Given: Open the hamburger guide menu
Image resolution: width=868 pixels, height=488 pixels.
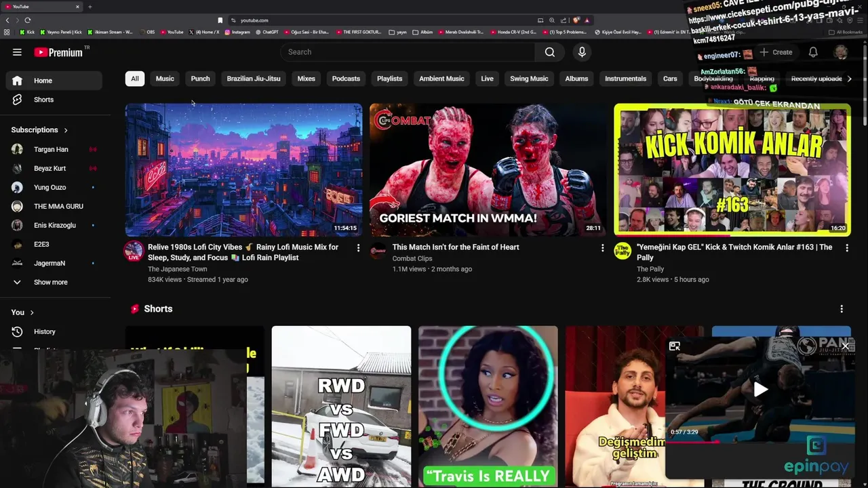Looking at the screenshot, I should [17, 52].
